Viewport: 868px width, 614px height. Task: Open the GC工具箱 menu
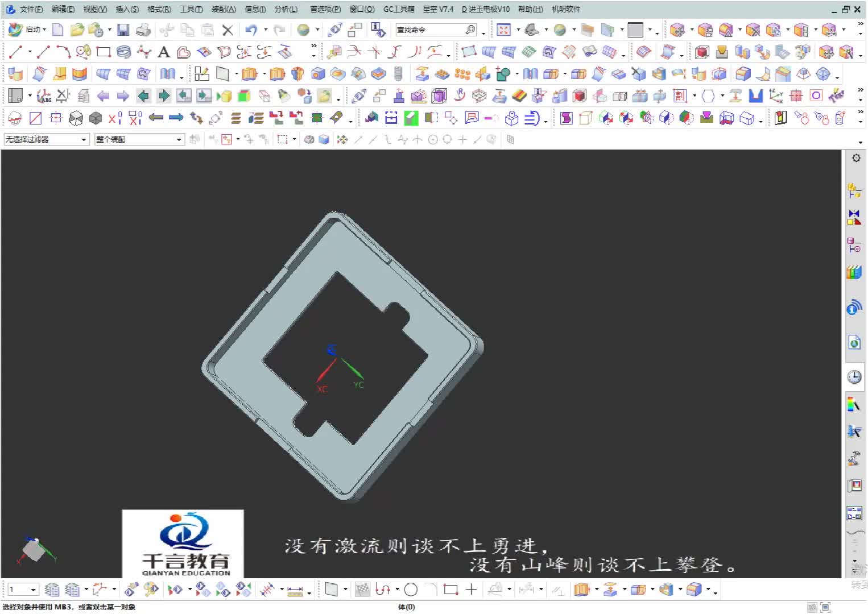(x=399, y=9)
